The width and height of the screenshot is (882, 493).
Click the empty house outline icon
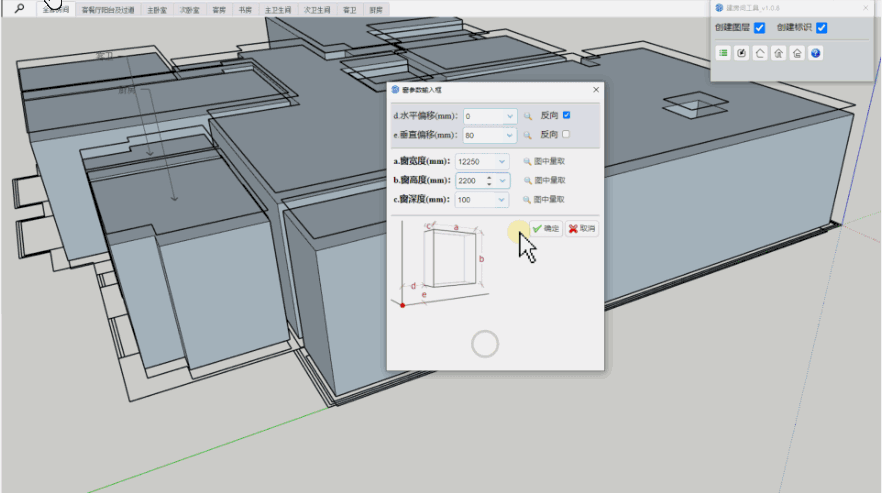click(x=760, y=53)
